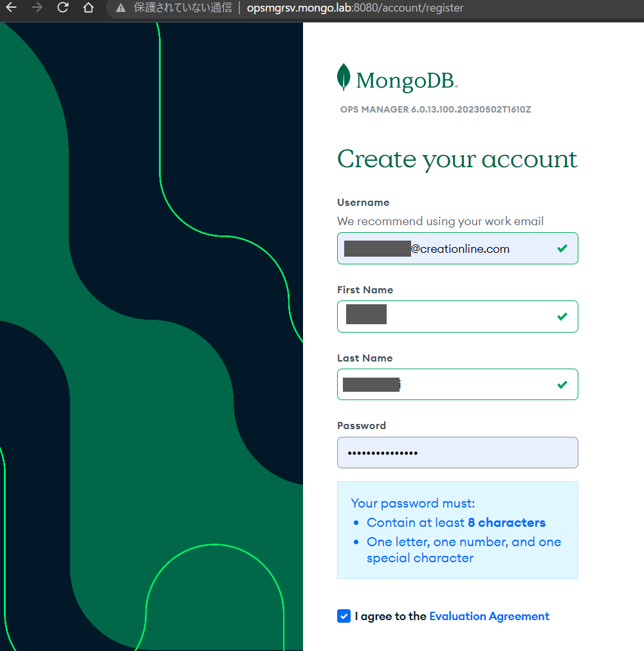Click the 保護されていない通信 security label
Viewport: 644px width, 651px height.
click(183, 8)
